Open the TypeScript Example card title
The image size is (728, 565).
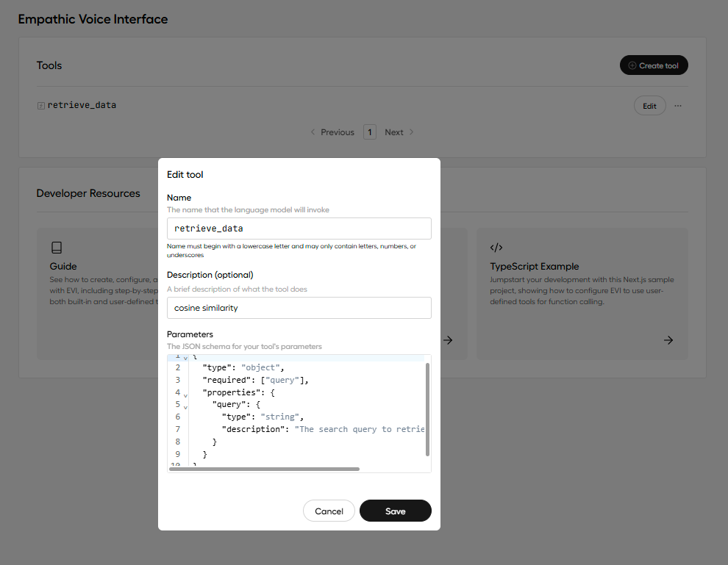534,266
